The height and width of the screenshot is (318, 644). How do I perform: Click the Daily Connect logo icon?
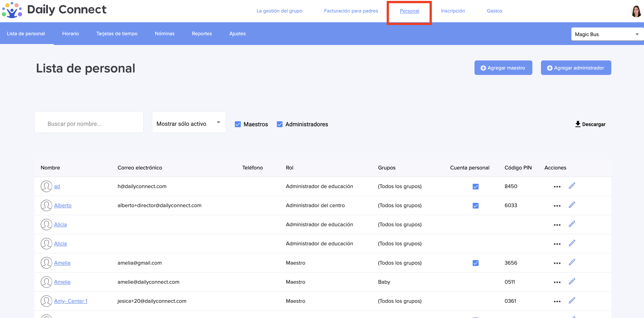click(x=12, y=10)
